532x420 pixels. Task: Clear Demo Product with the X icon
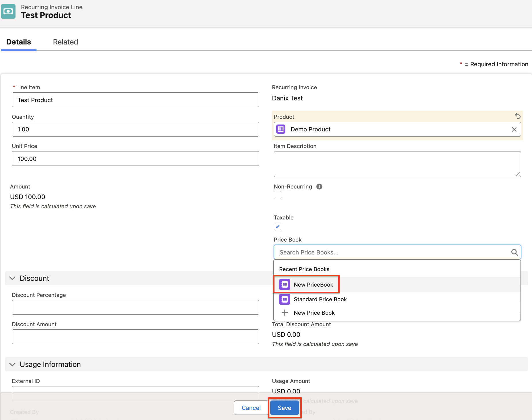pos(514,129)
